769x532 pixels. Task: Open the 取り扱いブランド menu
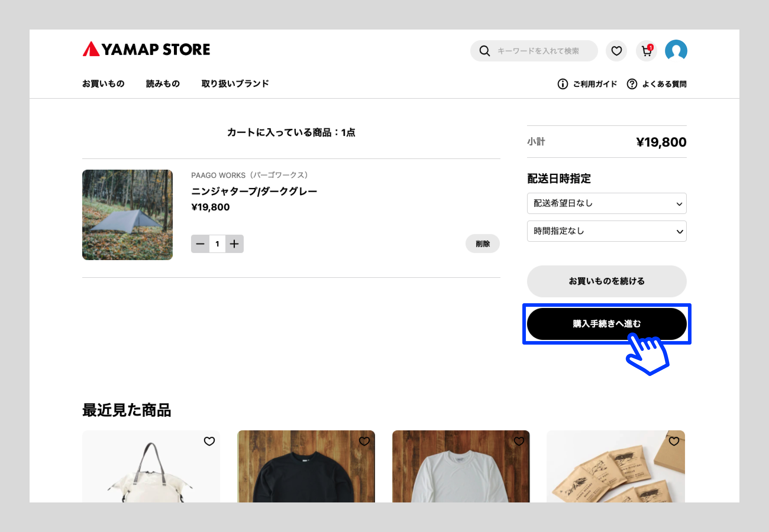point(235,84)
